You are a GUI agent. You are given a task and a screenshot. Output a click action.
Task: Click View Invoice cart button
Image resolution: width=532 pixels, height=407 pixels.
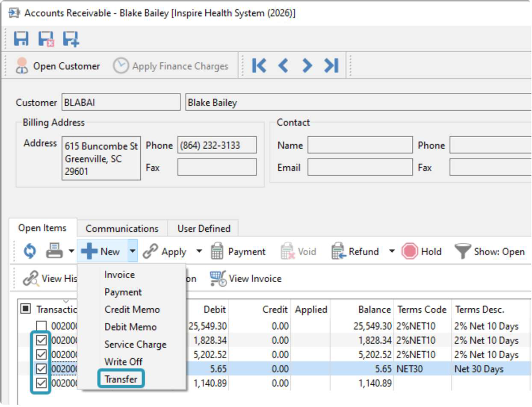tap(245, 279)
